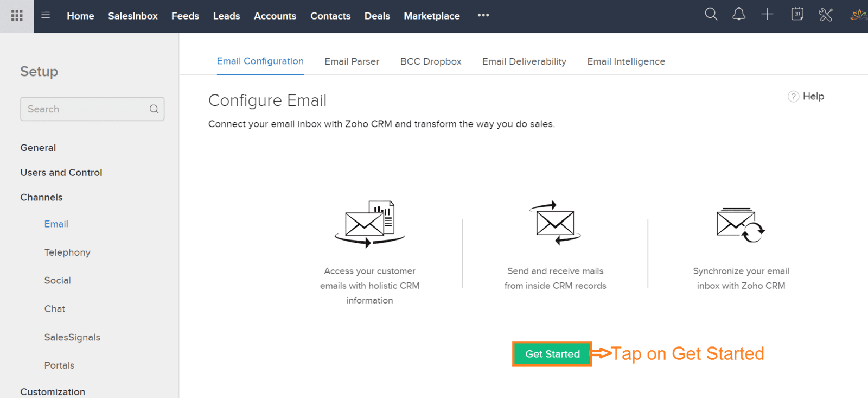Select Email under Channels
Image resolution: width=868 pixels, height=398 pixels.
tap(56, 224)
